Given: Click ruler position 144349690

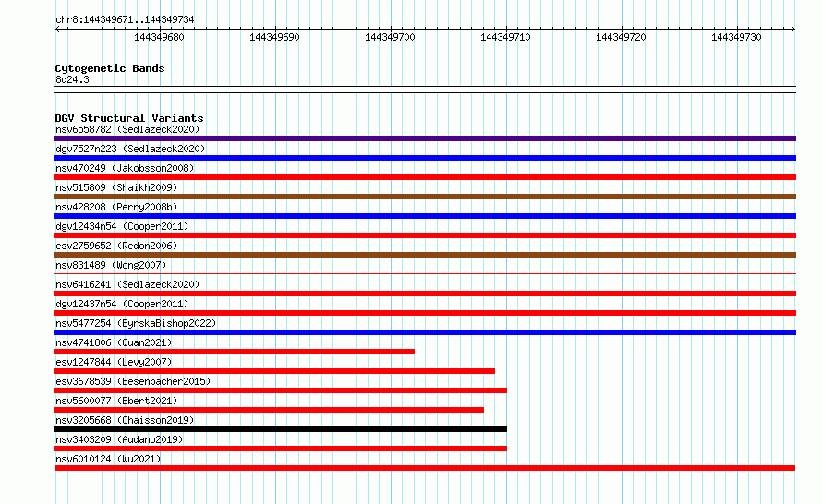Looking at the screenshot, I should (x=274, y=37).
